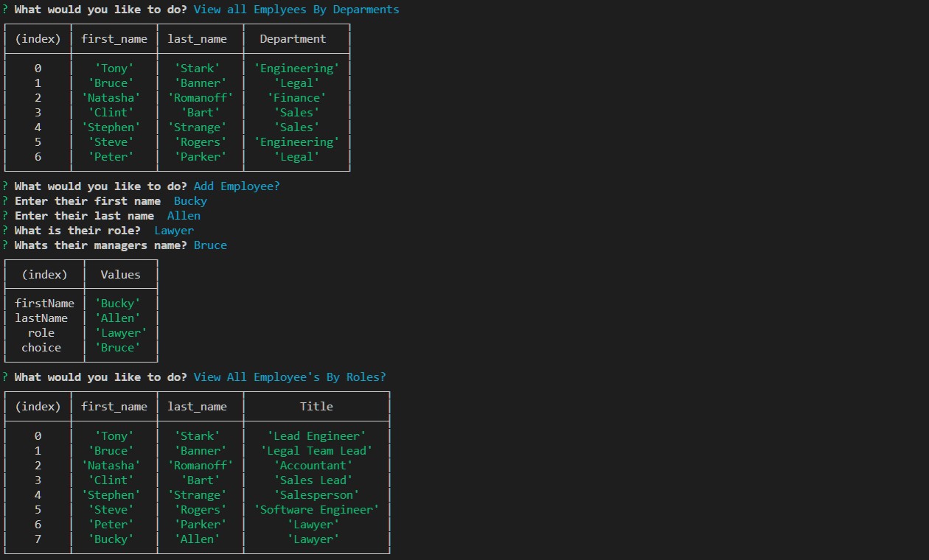Click 'Lawyer' in the Values table
Viewport: 929px width, 560px height.
coord(121,333)
